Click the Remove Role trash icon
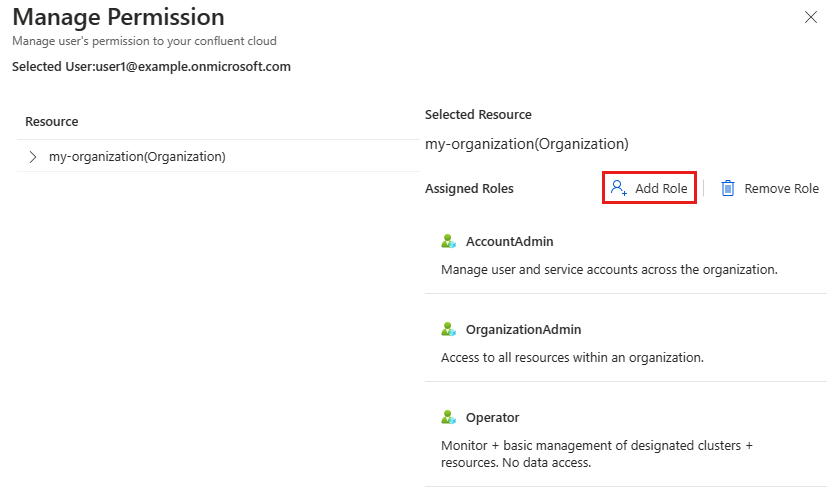The image size is (836, 497). coord(728,188)
